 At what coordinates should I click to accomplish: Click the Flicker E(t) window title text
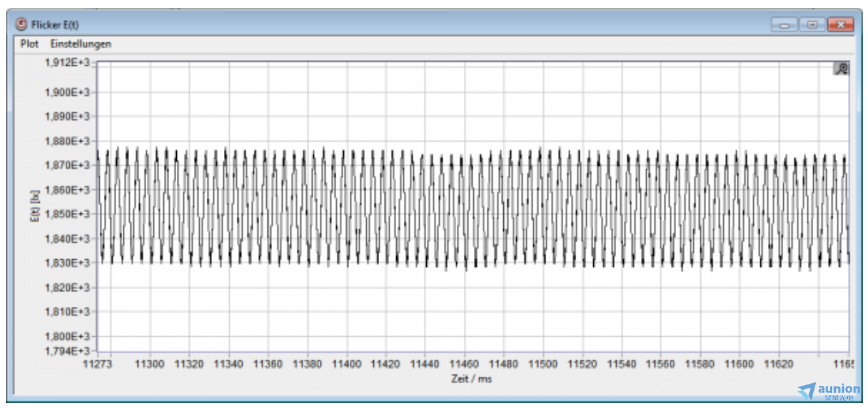point(55,25)
